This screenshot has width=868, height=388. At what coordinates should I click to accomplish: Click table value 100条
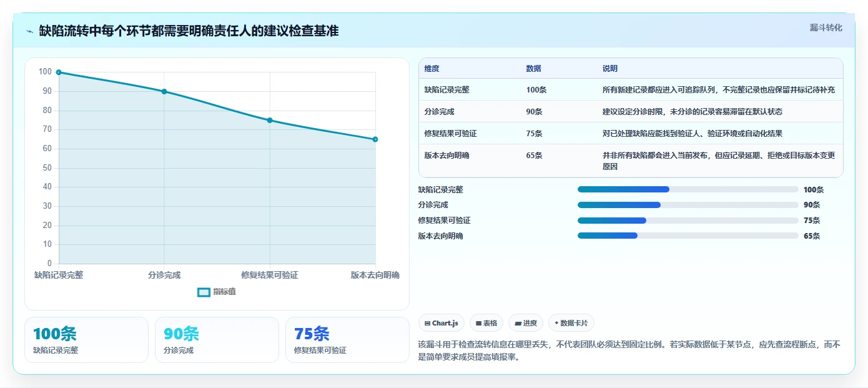click(x=536, y=90)
